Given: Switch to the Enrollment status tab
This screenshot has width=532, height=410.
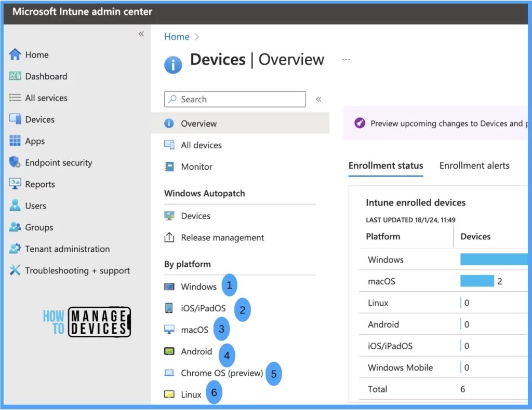Looking at the screenshot, I should coord(386,166).
